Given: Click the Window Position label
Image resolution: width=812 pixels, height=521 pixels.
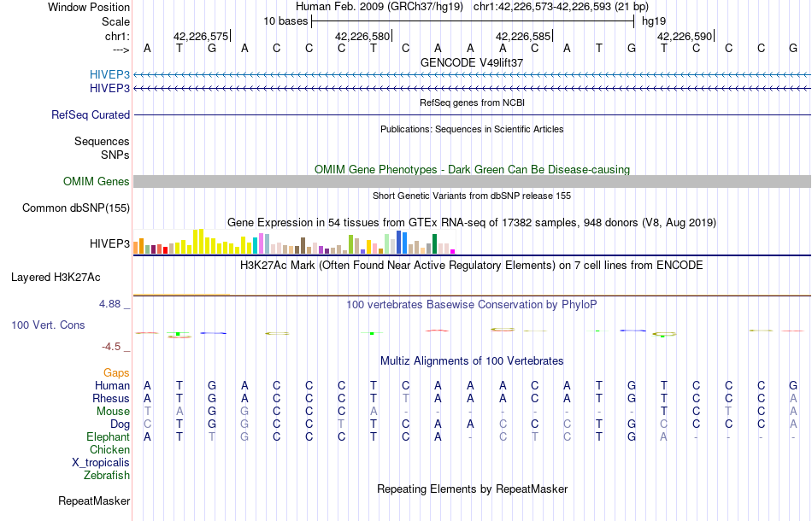Looking at the screenshot, I should tap(89, 7).
